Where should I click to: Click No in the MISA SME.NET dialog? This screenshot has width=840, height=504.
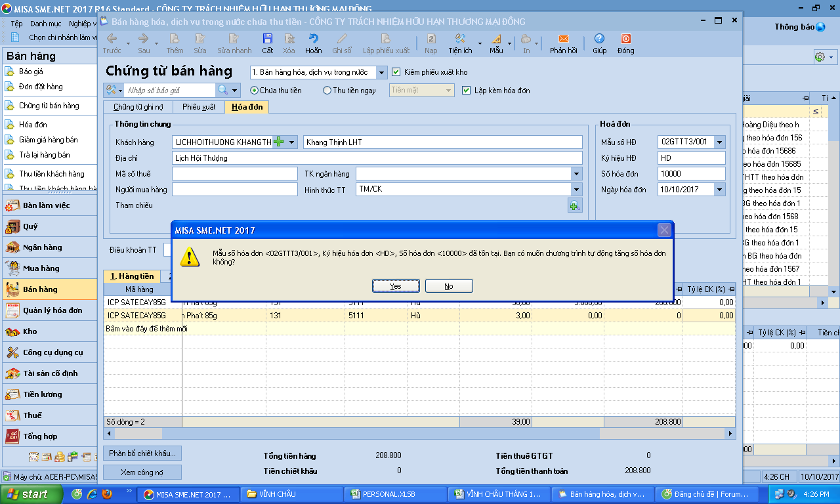449,286
